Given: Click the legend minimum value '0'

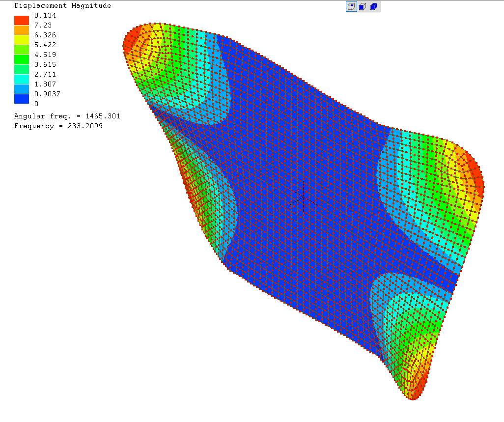Looking at the screenshot, I should (36, 104).
